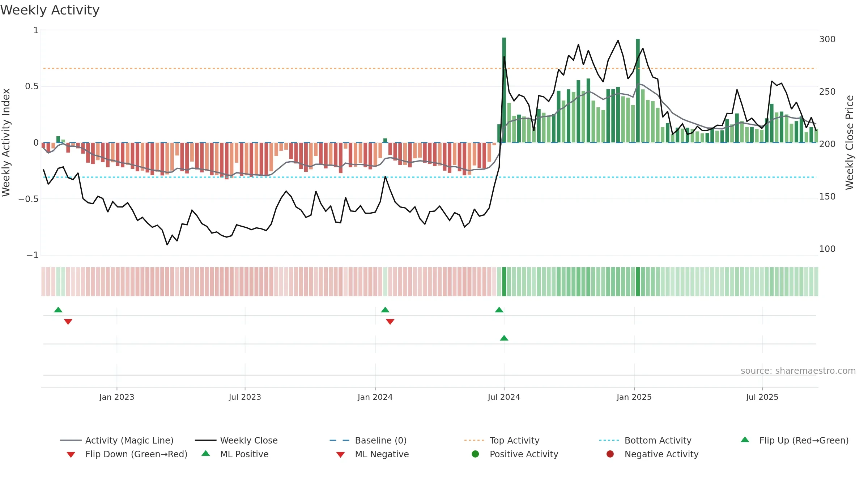The height and width of the screenshot is (488, 868).
Task: Click the 250 price axis tick label
Action: (827, 92)
